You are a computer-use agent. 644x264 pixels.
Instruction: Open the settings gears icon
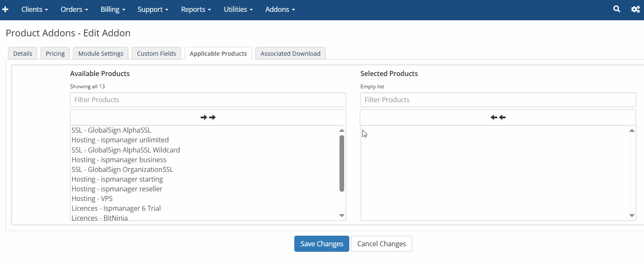[x=635, y=9]
